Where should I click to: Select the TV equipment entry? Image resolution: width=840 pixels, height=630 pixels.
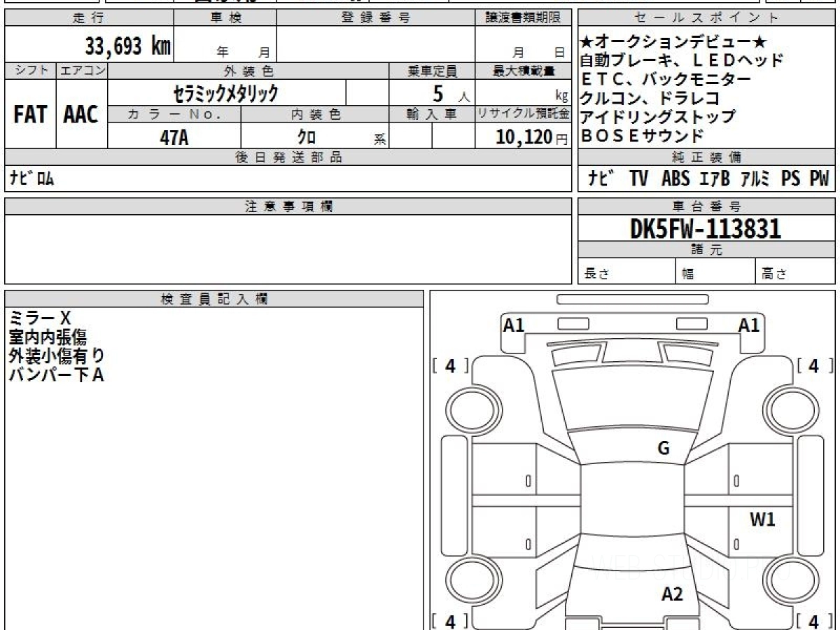click(638, 179)
